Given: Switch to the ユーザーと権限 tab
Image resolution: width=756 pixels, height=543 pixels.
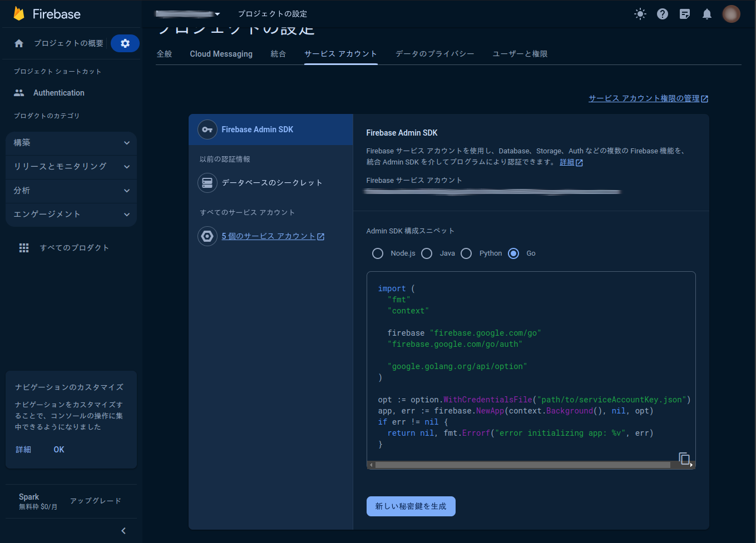Looking at the screenshot, I should (519, 54).
